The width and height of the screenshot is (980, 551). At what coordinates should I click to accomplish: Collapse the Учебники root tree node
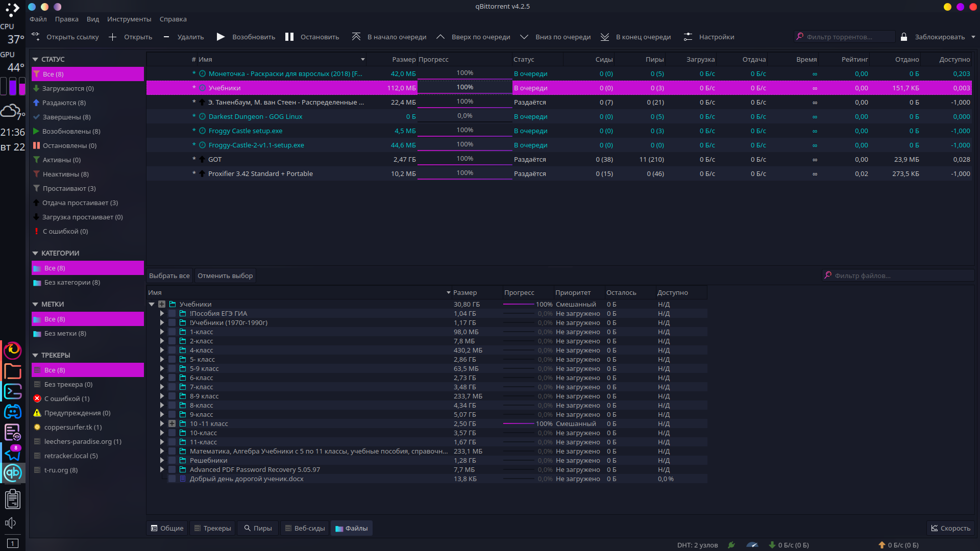tap(152, 304)
